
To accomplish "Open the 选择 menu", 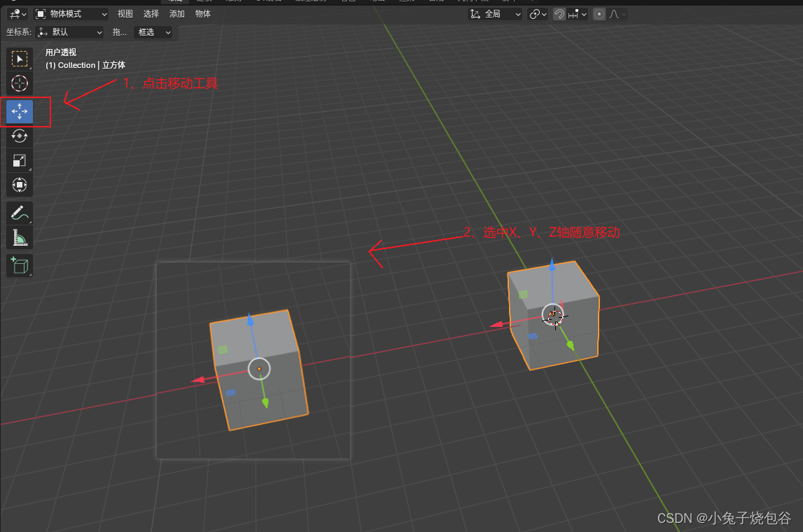I will coord(151,14).
